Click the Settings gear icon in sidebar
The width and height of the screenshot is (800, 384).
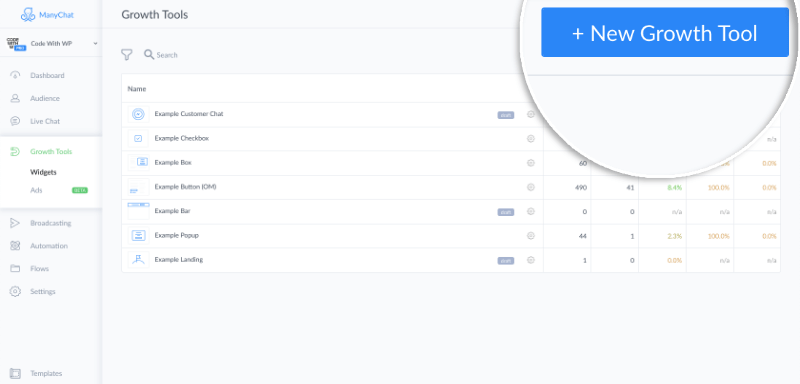coord(15,292)
